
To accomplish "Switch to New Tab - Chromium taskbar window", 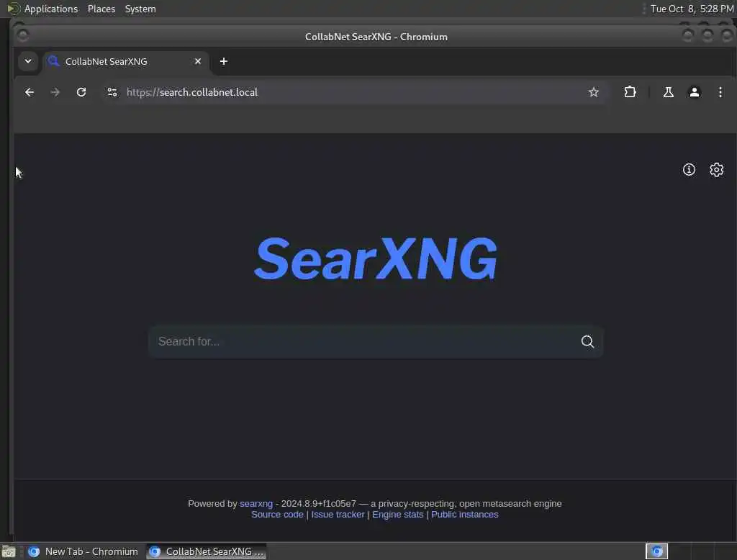I will click(x=83, y=551).
